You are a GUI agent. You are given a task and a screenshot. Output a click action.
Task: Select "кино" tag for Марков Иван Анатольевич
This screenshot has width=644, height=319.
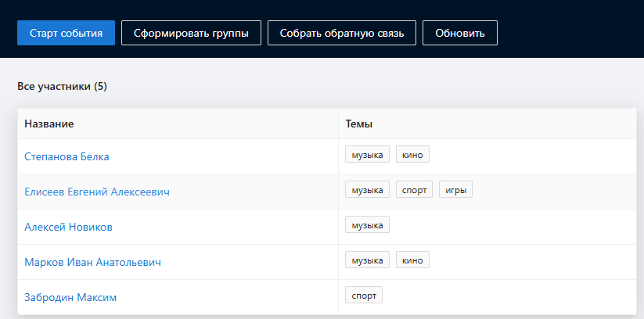(x=412, y=260)
